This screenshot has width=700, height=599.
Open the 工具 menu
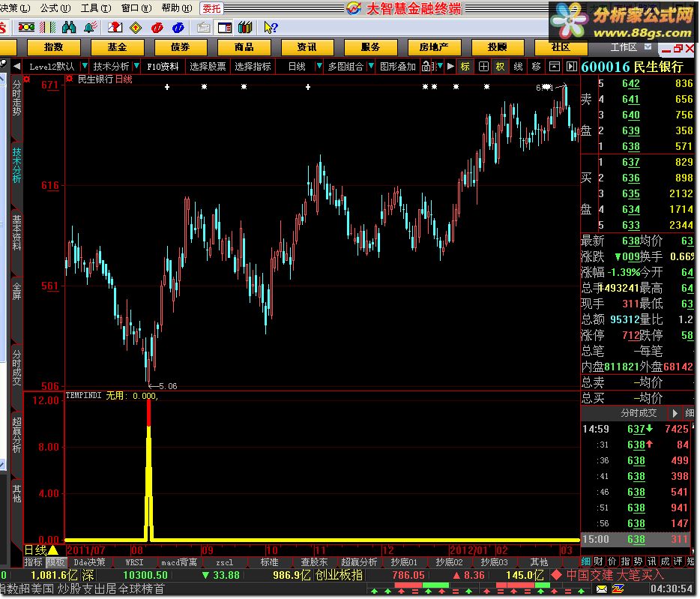(x=95, y=8)
